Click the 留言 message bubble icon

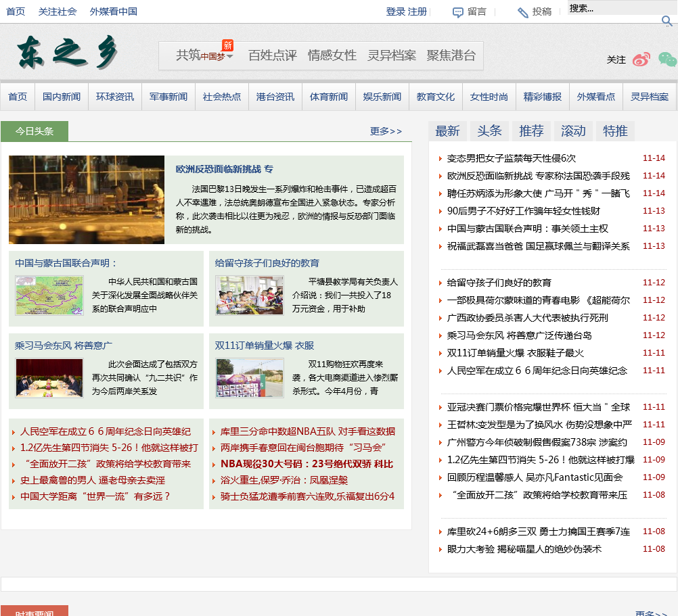click(x=457, y=12)
